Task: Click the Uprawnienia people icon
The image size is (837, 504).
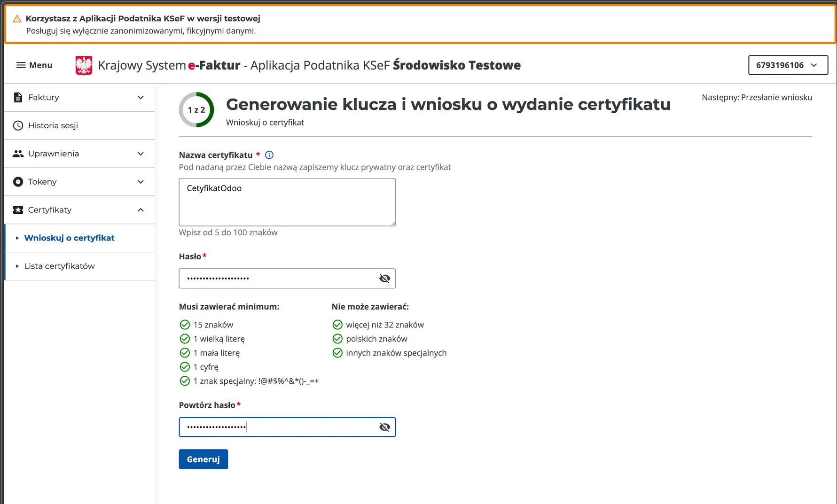Action: [x=18, y=154]
